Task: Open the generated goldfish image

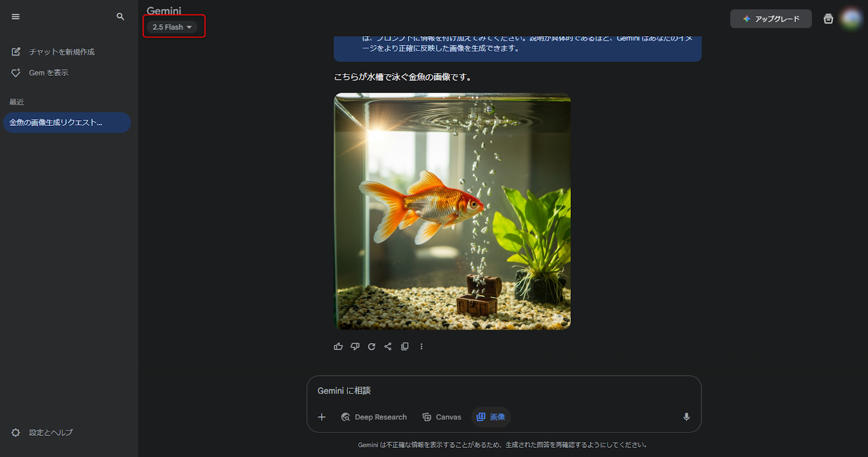Action: pos(452,211)
